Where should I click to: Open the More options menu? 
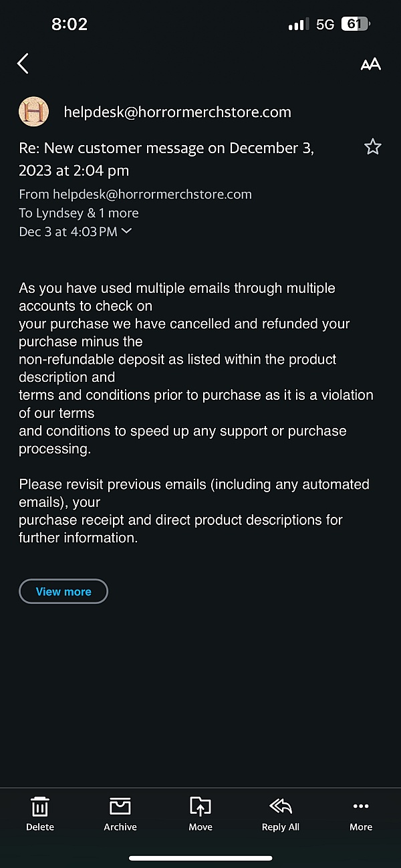(x=361, y=814)
